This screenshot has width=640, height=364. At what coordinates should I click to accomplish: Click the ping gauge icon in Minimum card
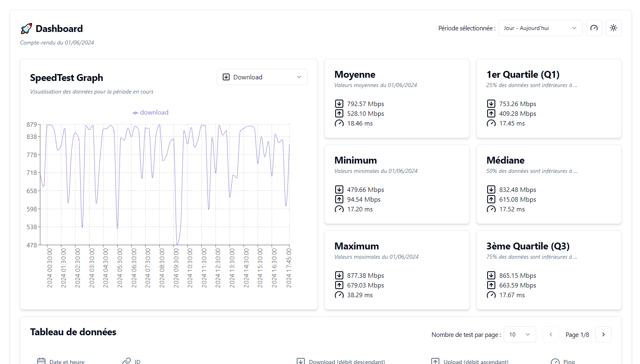tap(339, 209)
